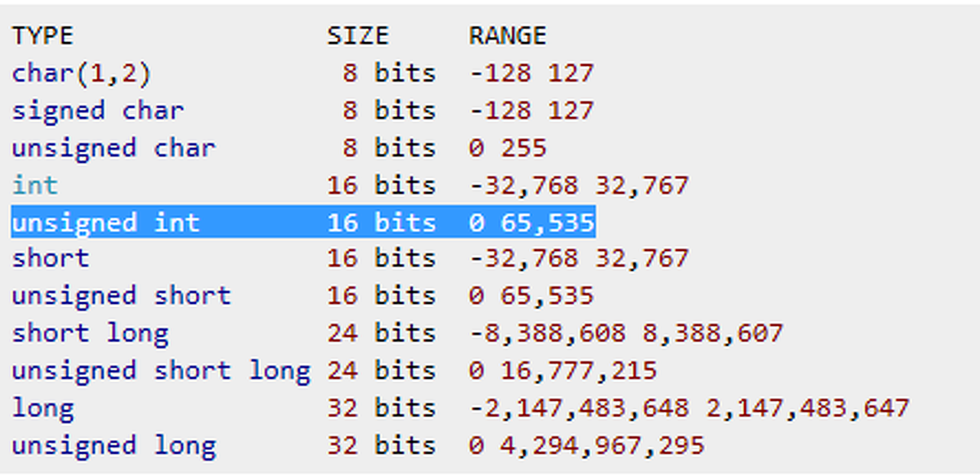Click the teal int keyword

pos(34,185)
